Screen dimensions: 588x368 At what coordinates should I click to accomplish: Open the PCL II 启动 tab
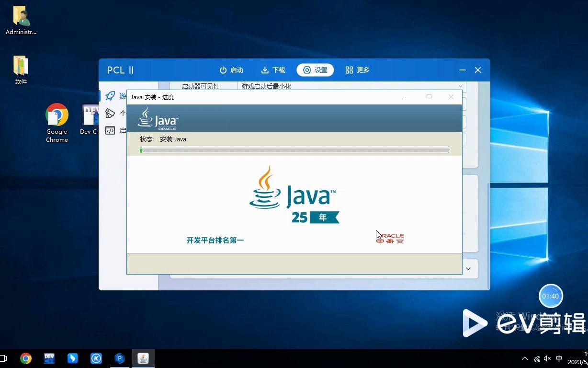click(231, 70)
